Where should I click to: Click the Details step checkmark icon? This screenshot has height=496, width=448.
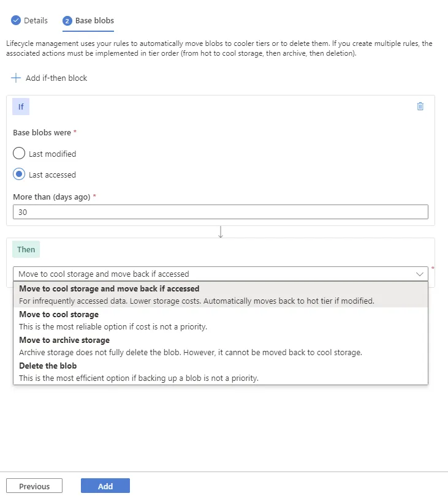16,20
